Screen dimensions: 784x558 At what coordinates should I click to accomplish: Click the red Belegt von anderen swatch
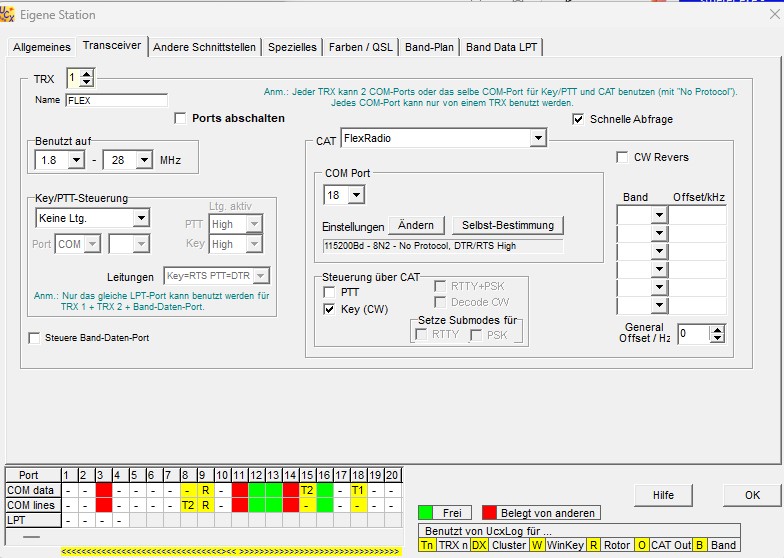(490, 513)
